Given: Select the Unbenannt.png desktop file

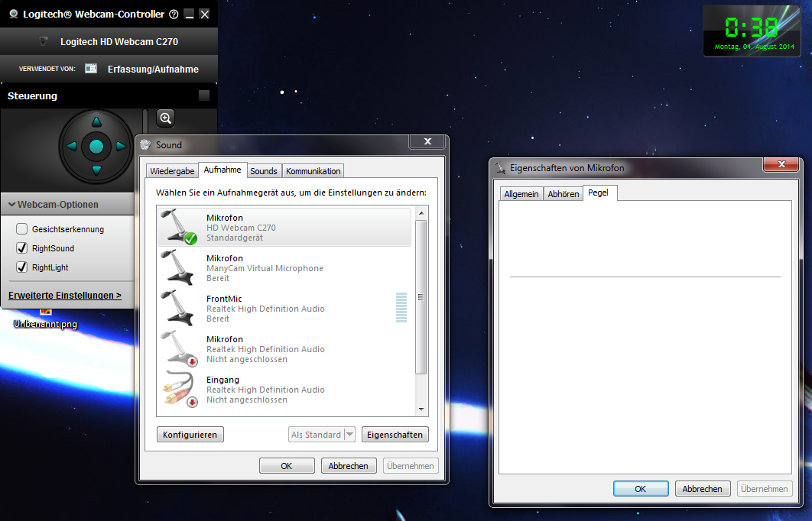Looking at the screenshot, I should (x=45, y=319).
